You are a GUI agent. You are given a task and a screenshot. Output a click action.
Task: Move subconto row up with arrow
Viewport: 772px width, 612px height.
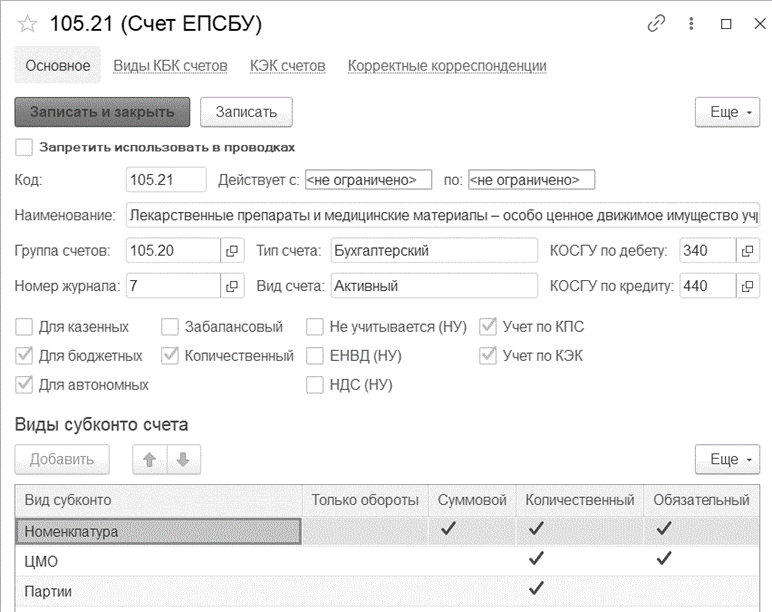pyautogui.click(x=150, y=459)
